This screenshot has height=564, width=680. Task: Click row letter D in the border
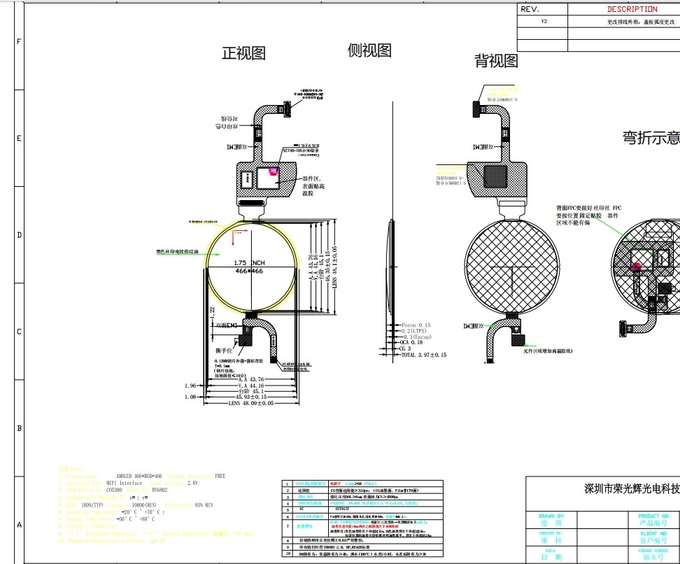click(x=19, y=235)
